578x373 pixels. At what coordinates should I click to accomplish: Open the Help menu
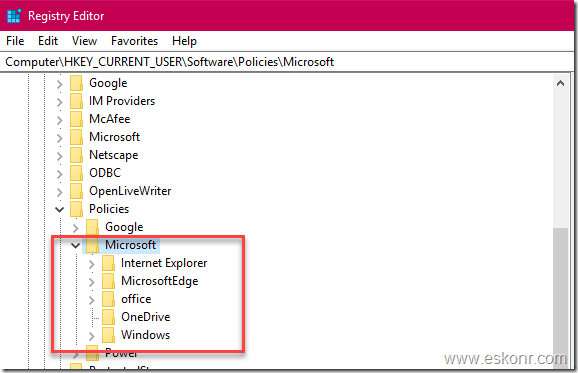[x=184, y=41]
